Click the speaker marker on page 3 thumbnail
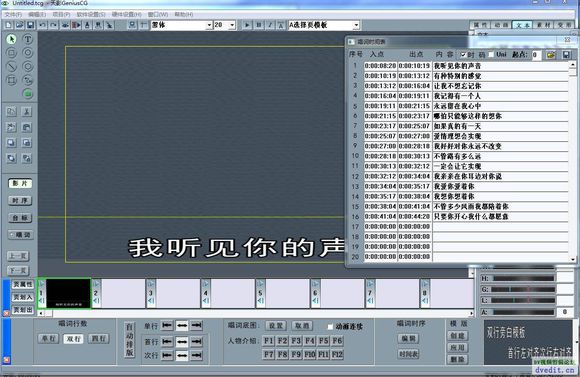 151,301
